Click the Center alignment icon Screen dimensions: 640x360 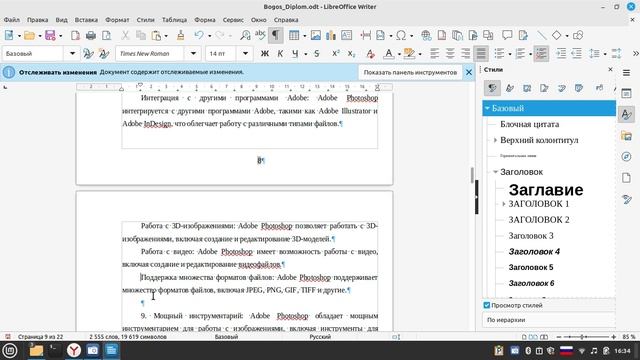(x=450, y=53)
